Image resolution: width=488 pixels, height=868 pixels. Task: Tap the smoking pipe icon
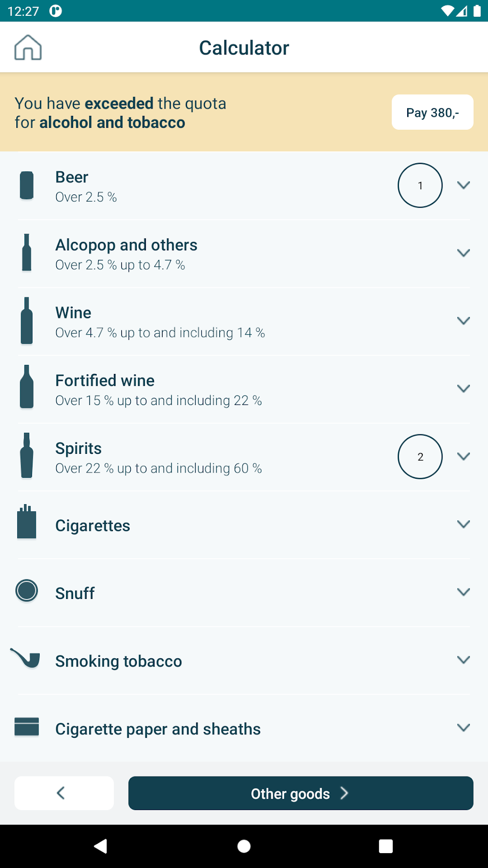pyautogui.click(x=26, y=658)
